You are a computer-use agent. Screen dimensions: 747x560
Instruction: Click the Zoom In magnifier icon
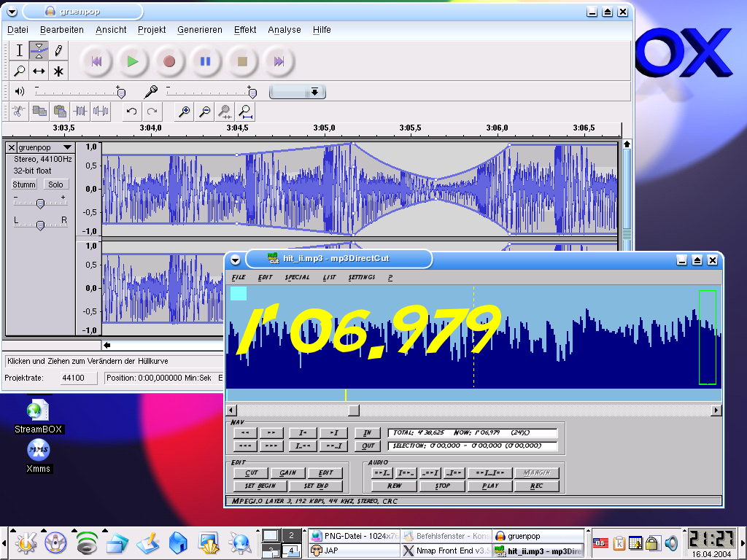(x=185, y=112)
